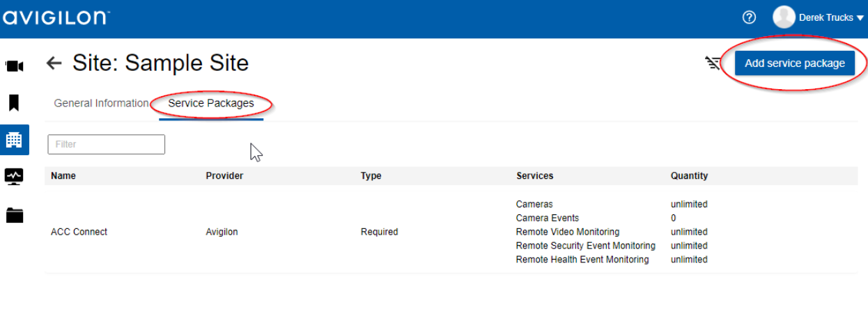Viewport: 868px width, 309px height.
Task: Select the sites building icon in sidebar
Action: point(14,140)
